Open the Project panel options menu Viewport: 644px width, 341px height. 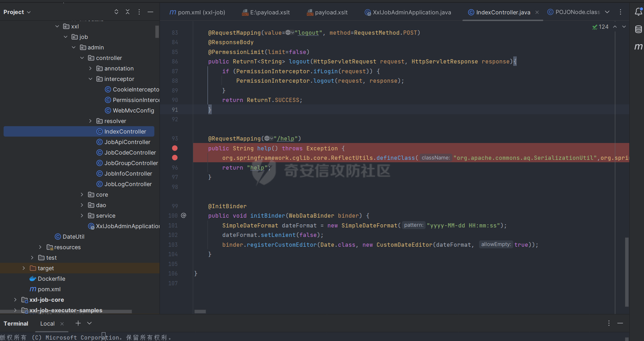[x=139, y=12]
